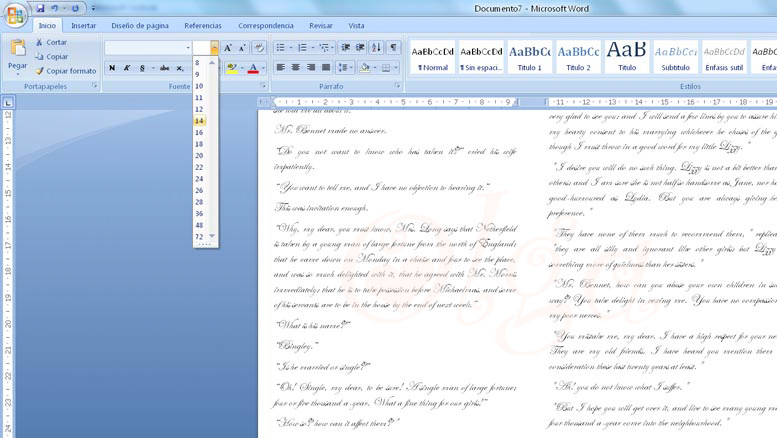Open the font name combo box

(x=148, y=48)
